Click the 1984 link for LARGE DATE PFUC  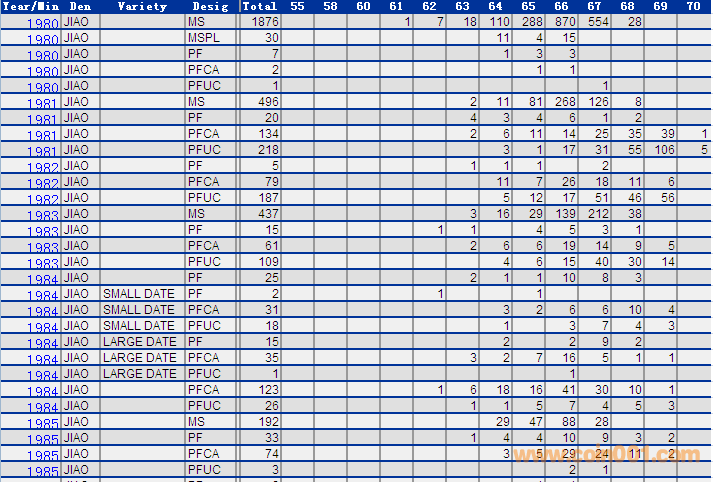click(x=41, y=376)
